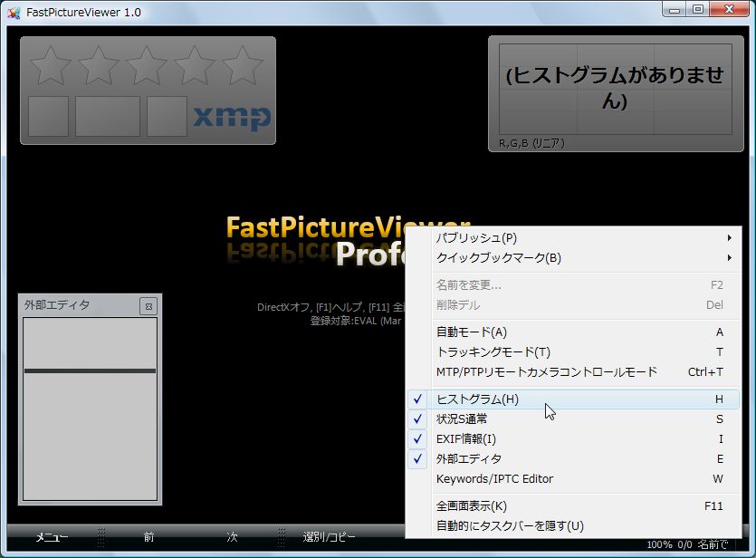Click the toolbar grip before 選別/コピー
The image size is (756, 558).
(281, 537)
